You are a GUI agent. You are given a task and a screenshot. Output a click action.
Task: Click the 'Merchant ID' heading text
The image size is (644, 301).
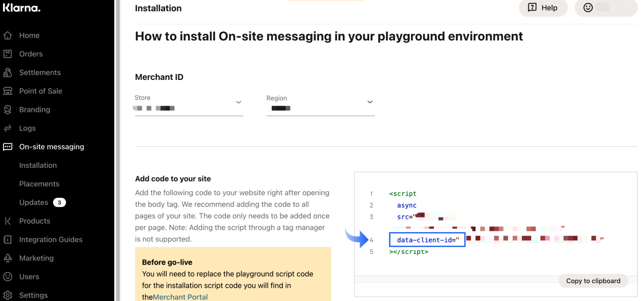pyautogui.click(x=159, y=77)
